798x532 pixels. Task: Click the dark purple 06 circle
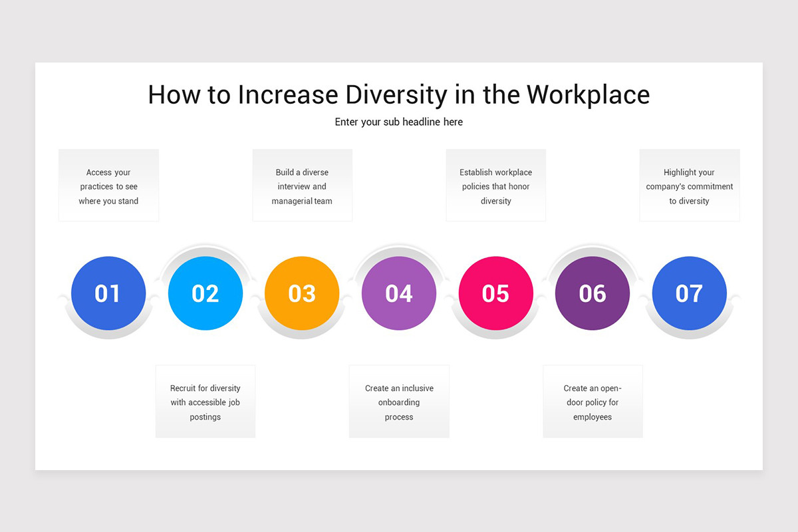[593, 293]
